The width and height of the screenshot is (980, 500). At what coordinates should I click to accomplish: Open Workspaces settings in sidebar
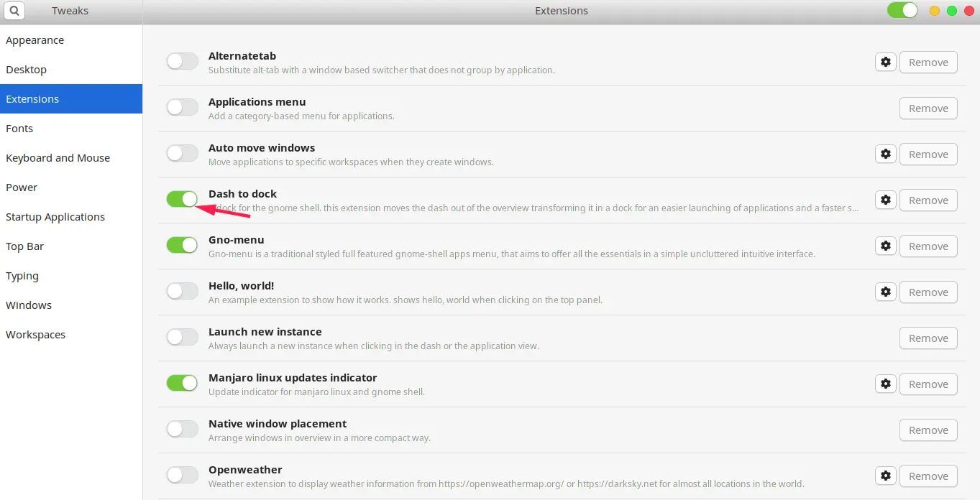(71, 335)
